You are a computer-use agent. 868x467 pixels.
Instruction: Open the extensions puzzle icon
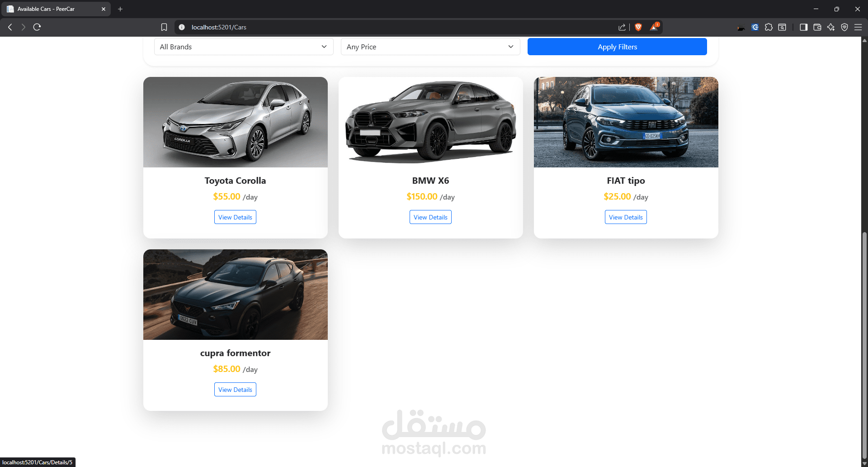point(769,27)
